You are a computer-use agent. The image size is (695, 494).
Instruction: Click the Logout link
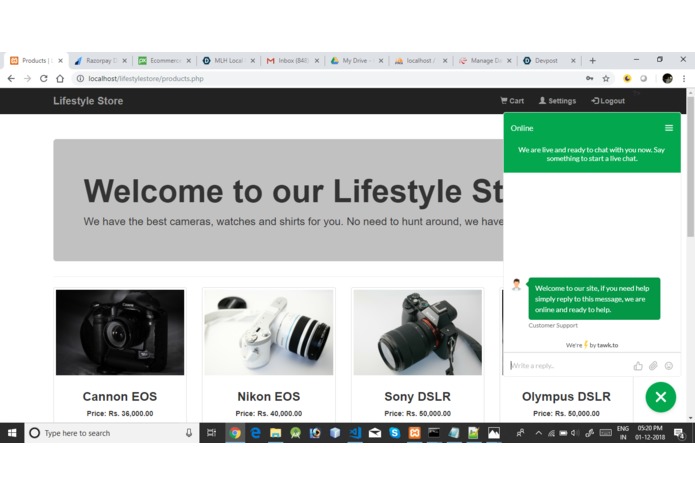click(608, 101)
